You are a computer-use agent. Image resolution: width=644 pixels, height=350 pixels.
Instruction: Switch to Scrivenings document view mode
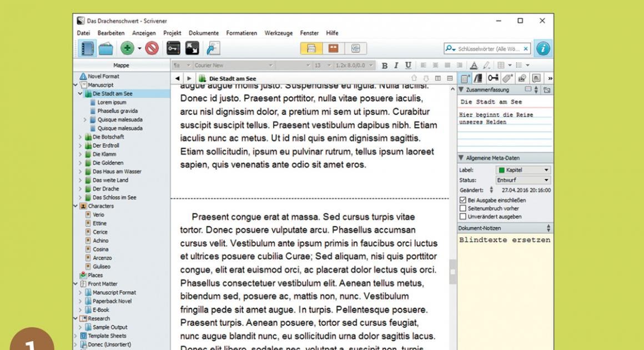click(311, 48)
